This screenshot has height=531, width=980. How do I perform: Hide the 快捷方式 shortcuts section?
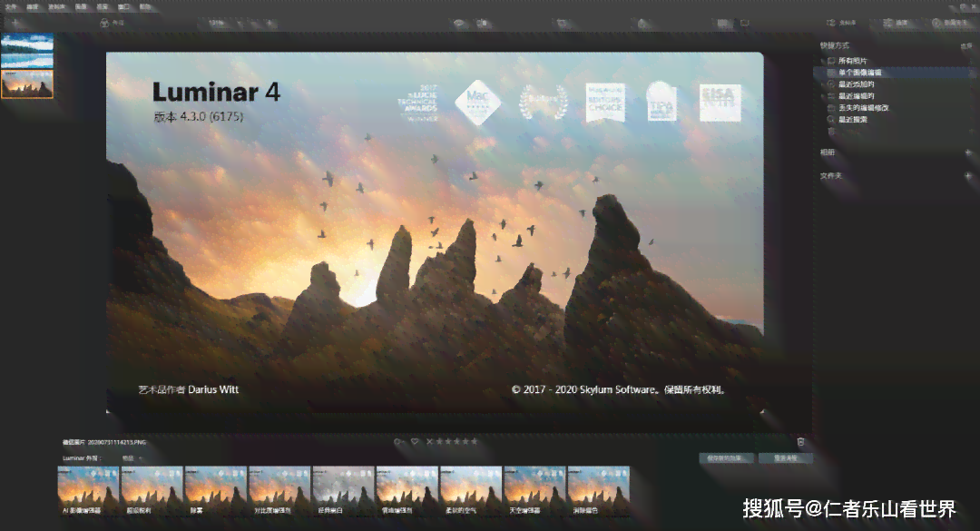pyautogui.click(x=965, y=45)
